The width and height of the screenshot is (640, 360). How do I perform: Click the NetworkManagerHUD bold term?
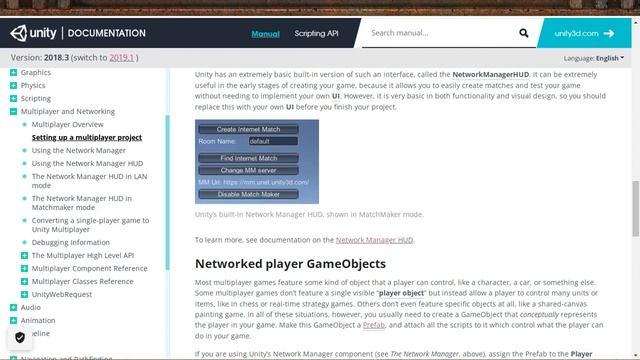click(491, 75)
